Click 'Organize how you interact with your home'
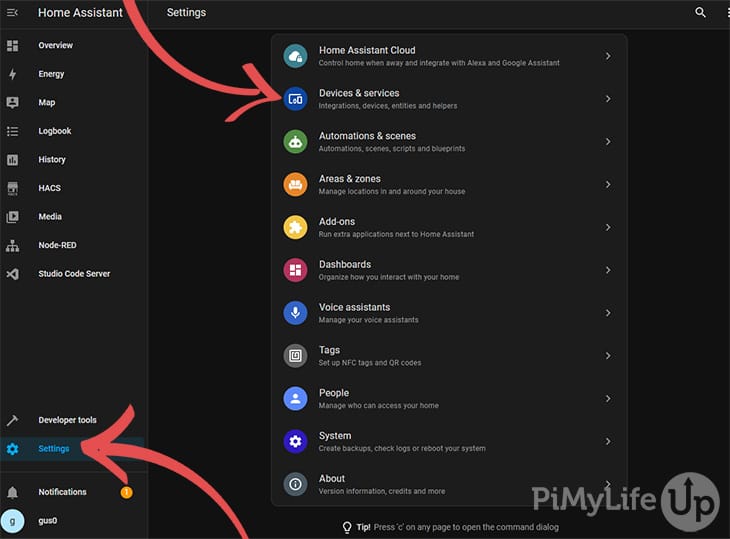 tap(389, 277)
